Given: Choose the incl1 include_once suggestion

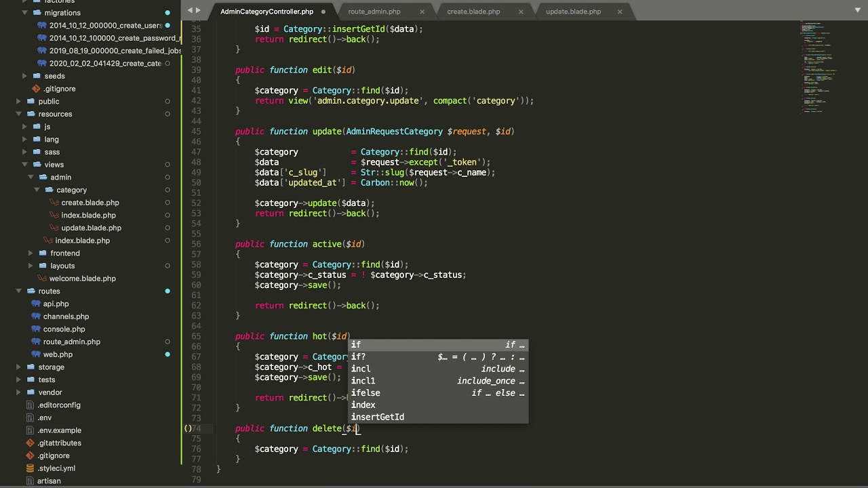Looking at the screenshot, I should coord(438,381).
